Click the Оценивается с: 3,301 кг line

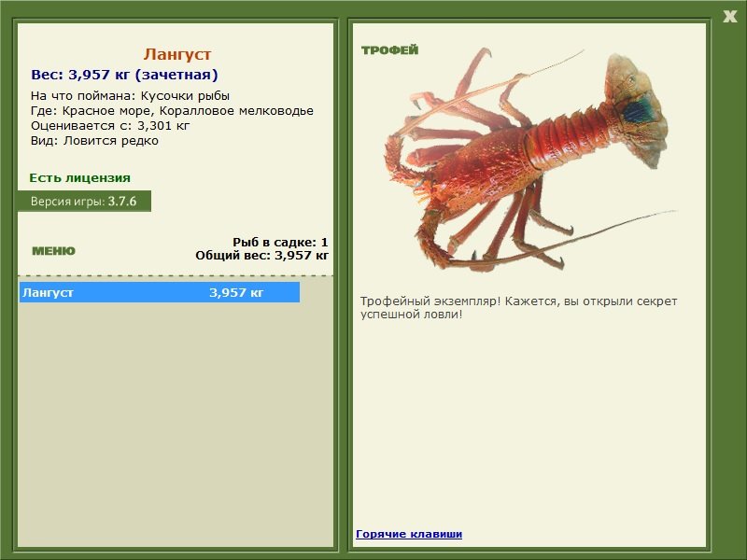(x=110, y=126)
